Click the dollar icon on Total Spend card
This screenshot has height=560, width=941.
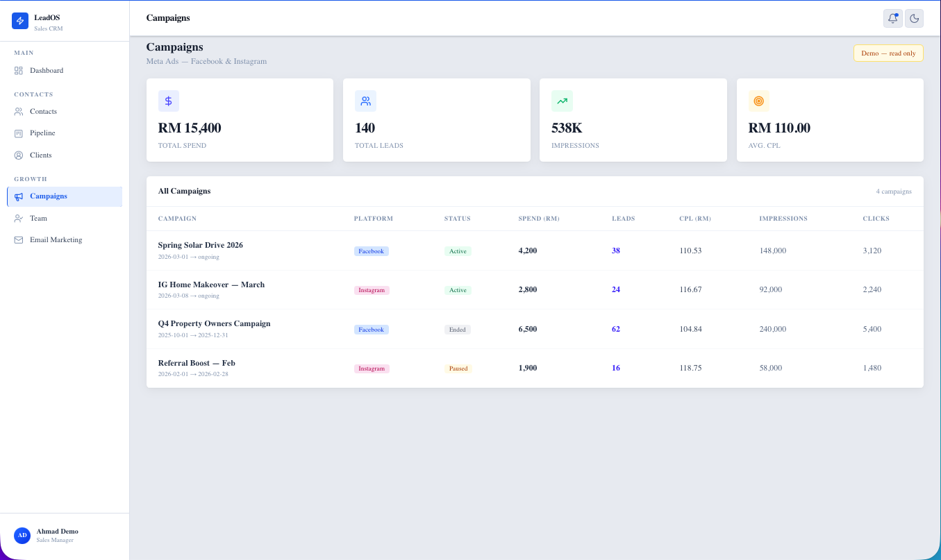point(168,101)
